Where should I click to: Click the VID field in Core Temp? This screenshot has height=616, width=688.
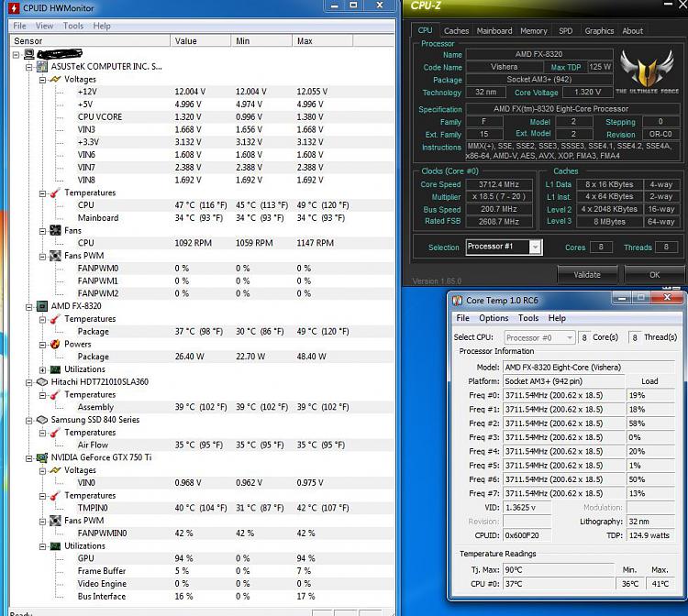pyautogui.click(x=527, y=507)
